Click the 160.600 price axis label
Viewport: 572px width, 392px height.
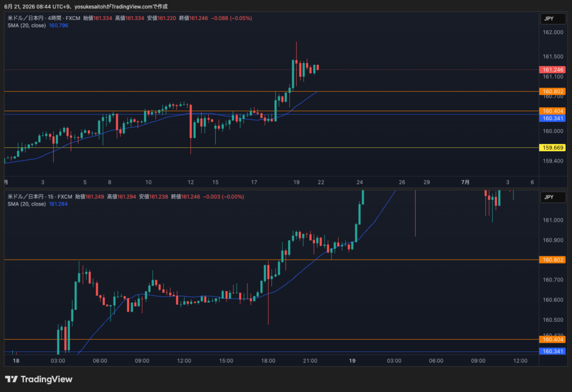[552, 300]
